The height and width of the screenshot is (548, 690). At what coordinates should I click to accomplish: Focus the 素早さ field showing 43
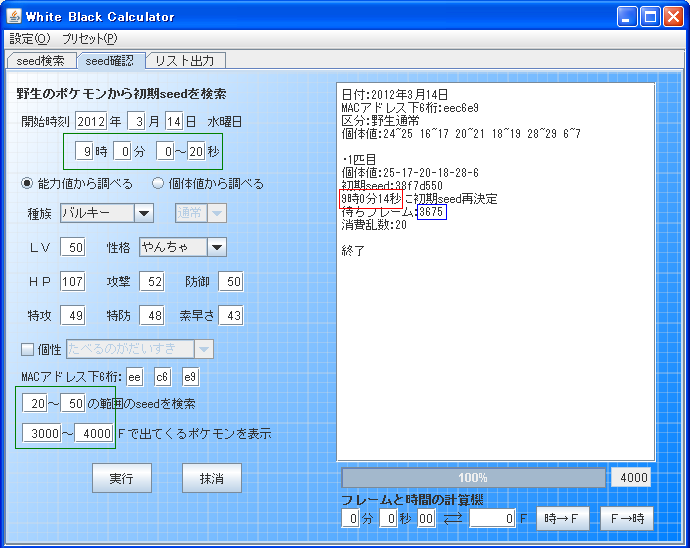point(231,316)
